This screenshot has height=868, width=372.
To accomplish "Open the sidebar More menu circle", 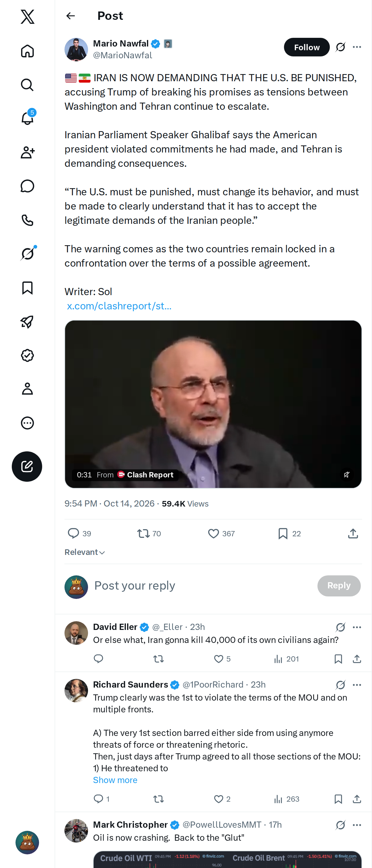I will (x=28, y=423).
